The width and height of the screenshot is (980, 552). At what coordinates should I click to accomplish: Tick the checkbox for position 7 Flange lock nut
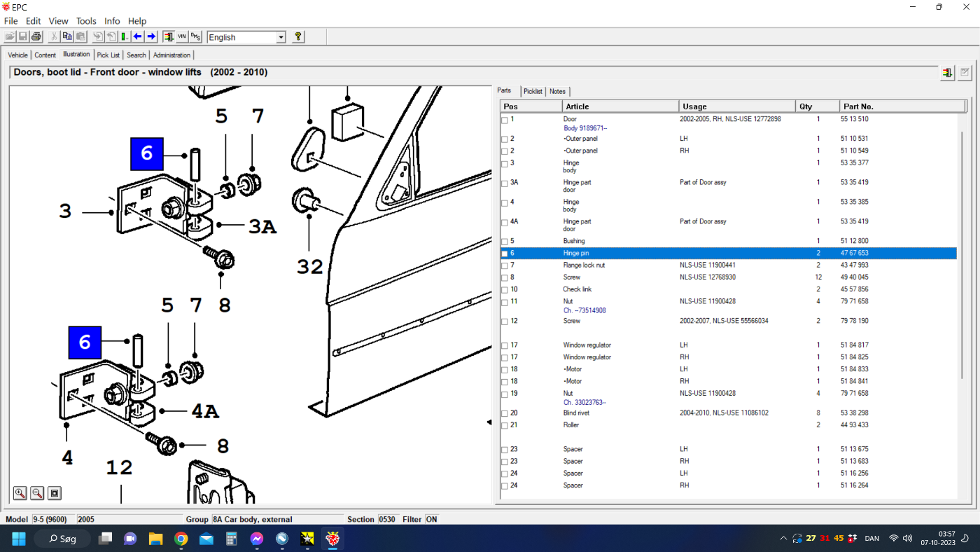point(505,265)
